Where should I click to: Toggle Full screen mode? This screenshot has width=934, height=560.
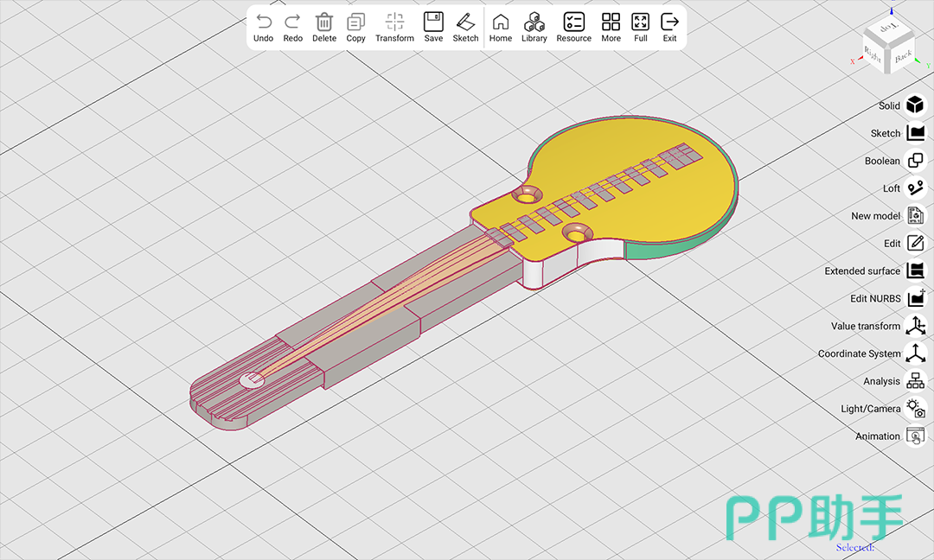click(x=640, y=22)
